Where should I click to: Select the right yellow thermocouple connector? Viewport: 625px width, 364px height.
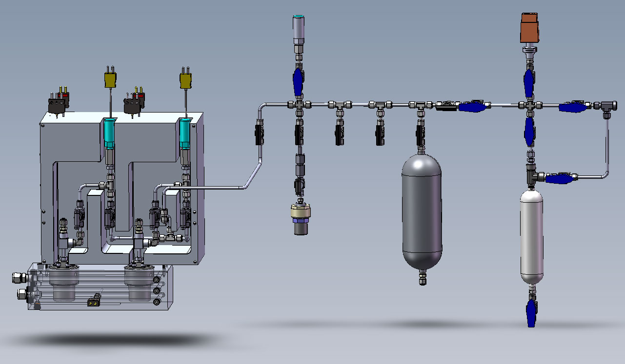[185, 80]
